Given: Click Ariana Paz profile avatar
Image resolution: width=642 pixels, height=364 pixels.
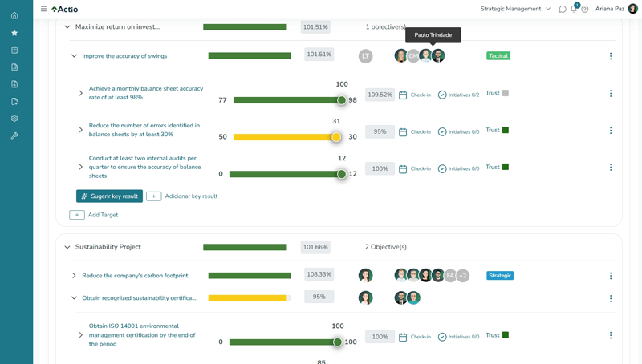Looking at the screenshot, I should click(x=632, y=9).
